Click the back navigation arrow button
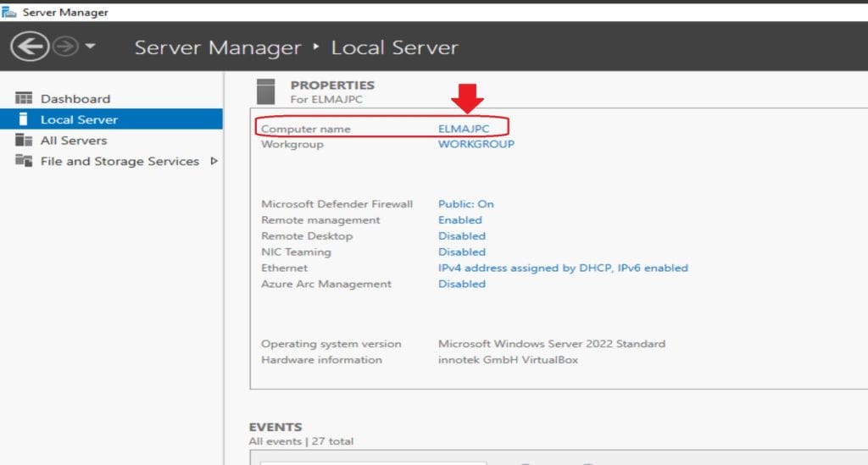This screenshot has height=465, width=868. pos(29,47)
